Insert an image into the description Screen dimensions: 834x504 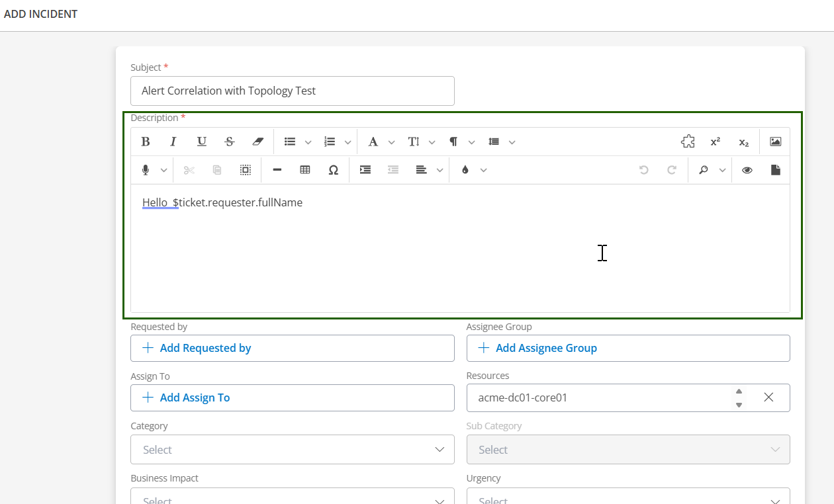click(x=775, y=142)
